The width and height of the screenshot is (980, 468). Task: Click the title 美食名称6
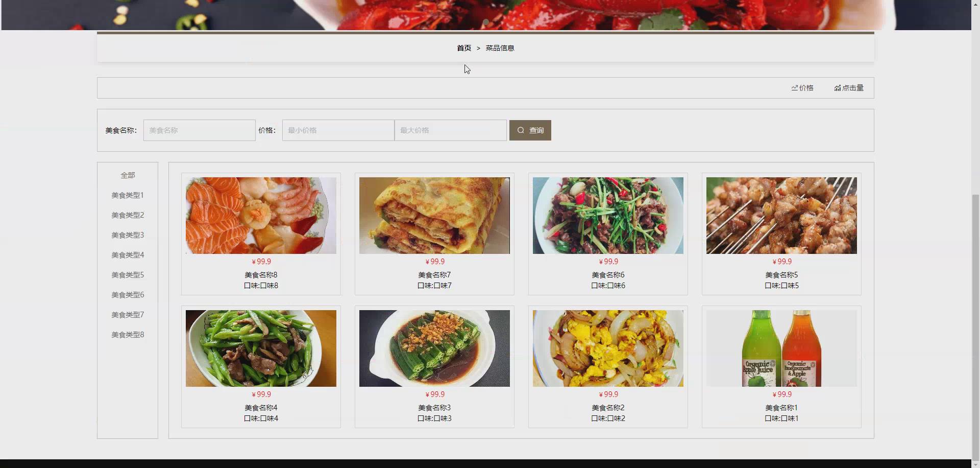[x=608, y=275]
